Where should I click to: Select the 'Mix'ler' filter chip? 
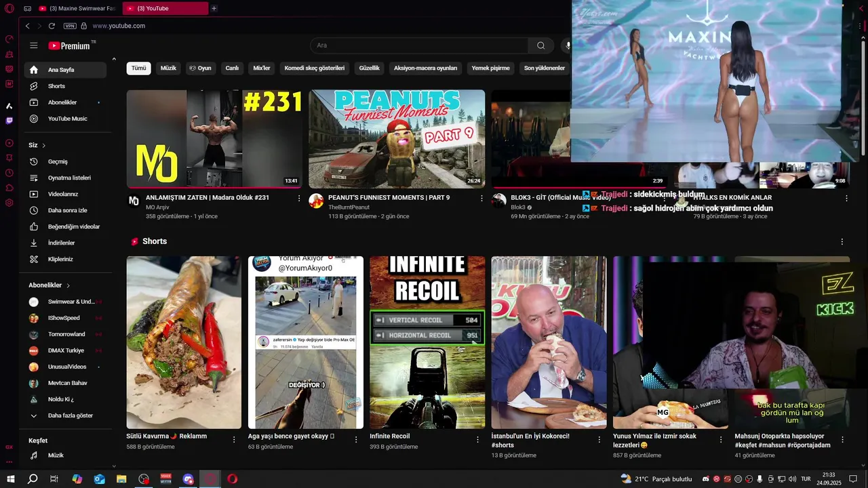pos(262,68)
